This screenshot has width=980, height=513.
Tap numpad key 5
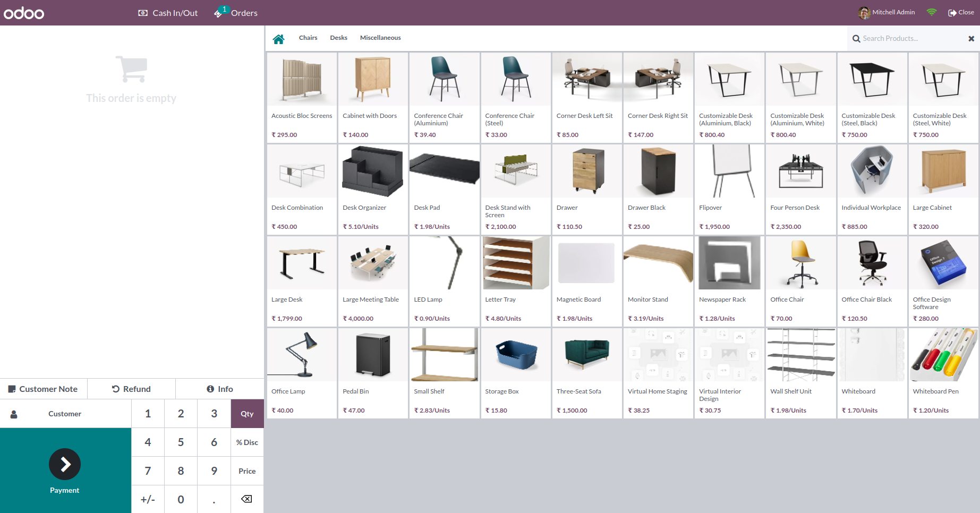[x=181, y=442]
